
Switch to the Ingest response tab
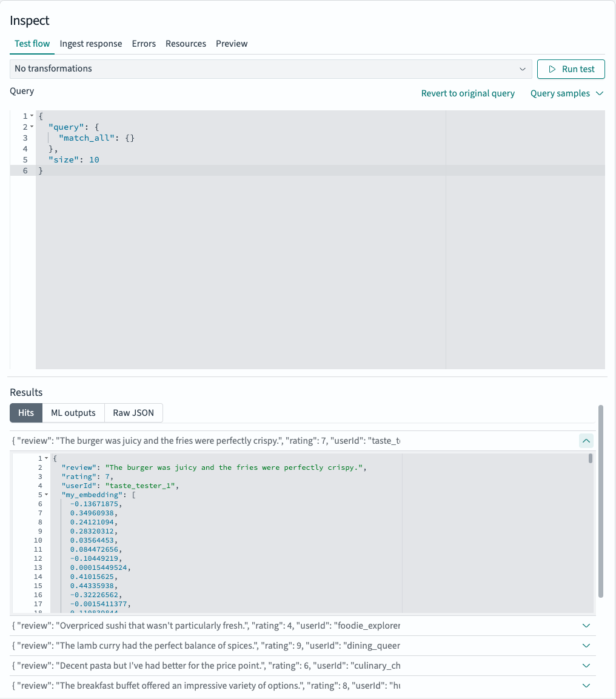(91, 44)
